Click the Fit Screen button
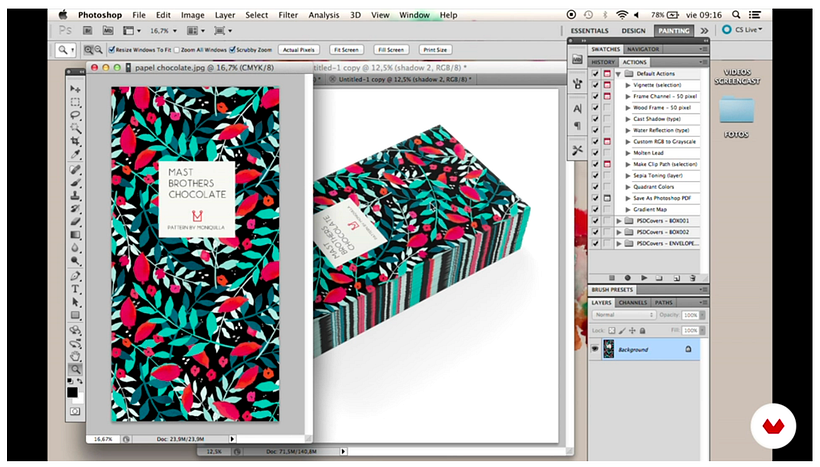Viewport: 820px width, 467px height. 346,50
